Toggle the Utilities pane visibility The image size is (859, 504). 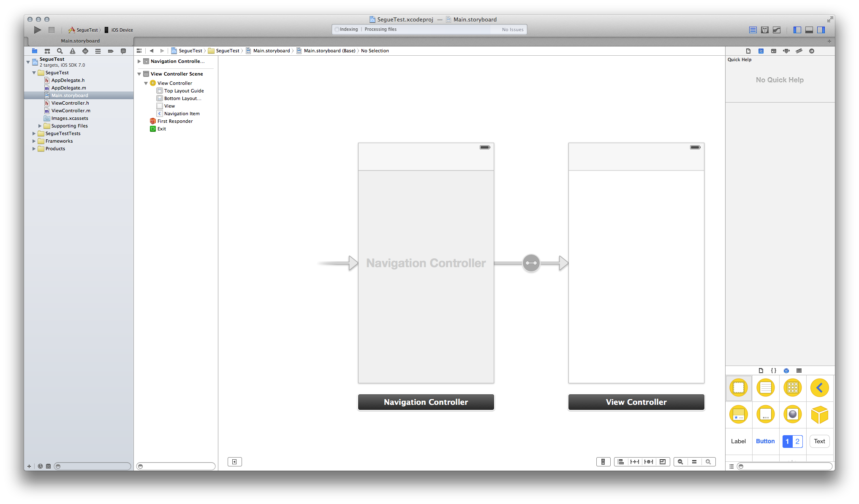[821, 30]
